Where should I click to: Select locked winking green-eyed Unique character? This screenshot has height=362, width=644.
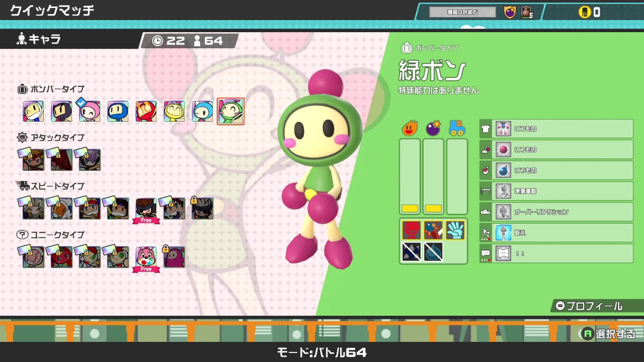point(118,257)
